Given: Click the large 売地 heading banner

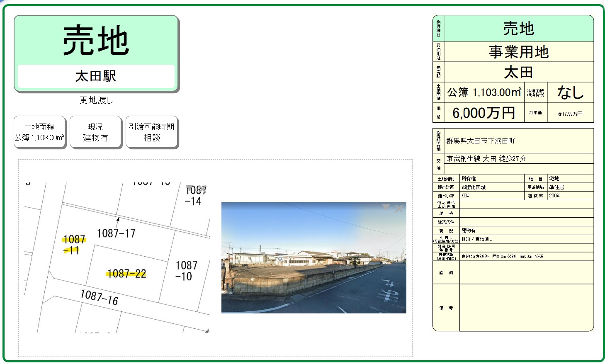Looking at the screenshot, I should [x=96, y=41].
